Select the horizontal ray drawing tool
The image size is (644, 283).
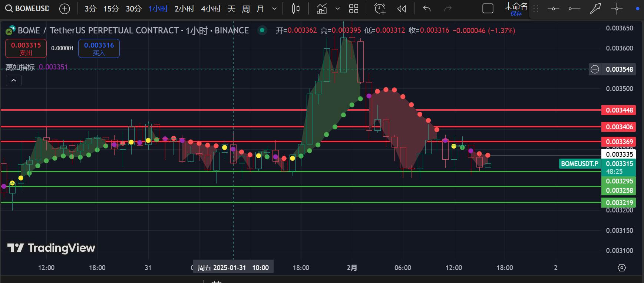click(574, 9)
